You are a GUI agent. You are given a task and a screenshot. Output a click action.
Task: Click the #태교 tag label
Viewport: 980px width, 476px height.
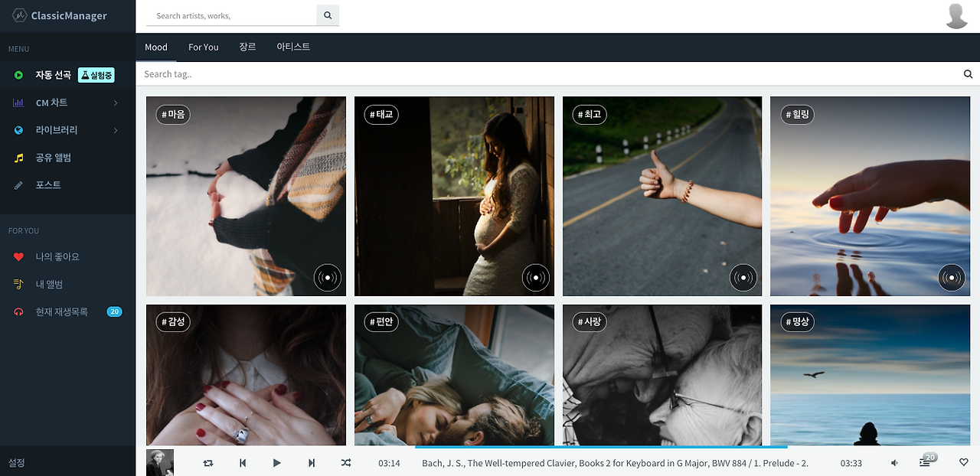(x=382, y=114)
